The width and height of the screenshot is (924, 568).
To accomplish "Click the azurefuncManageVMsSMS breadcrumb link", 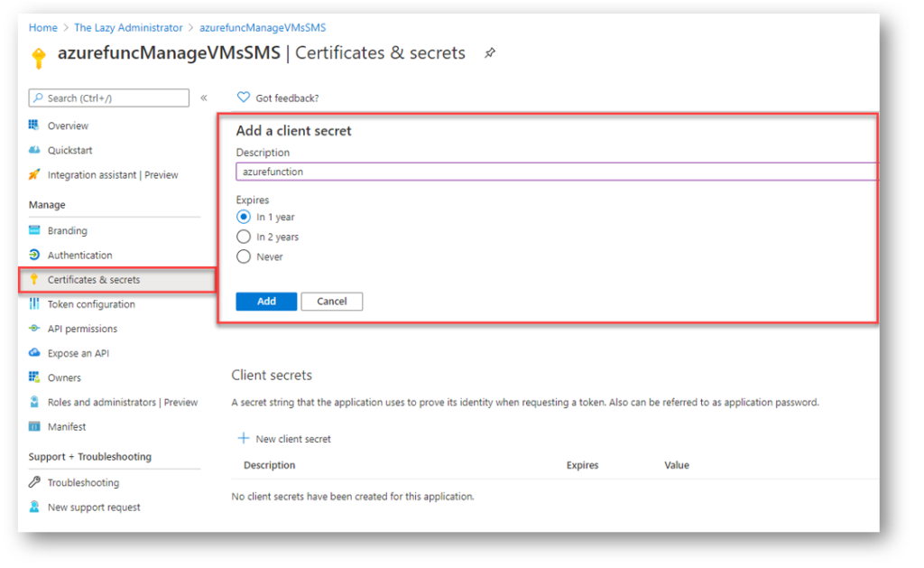I will (263, 28).
